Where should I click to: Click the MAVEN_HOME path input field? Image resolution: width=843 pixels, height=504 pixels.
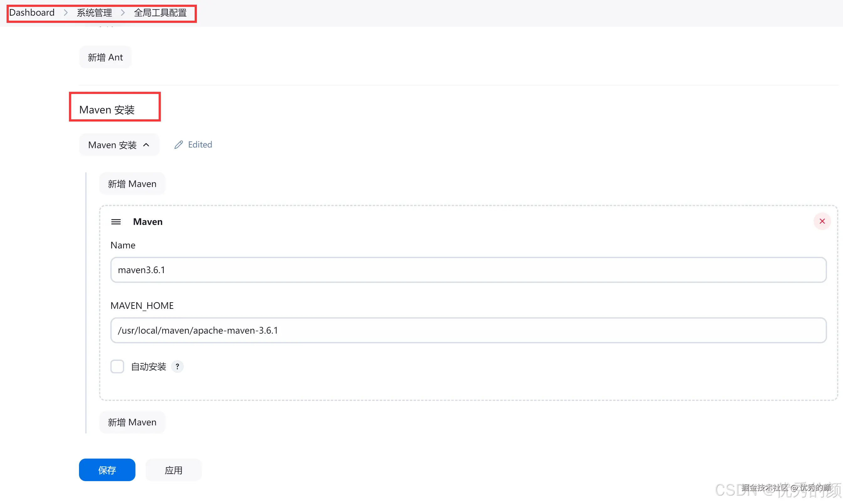click(x=468, y=330)
